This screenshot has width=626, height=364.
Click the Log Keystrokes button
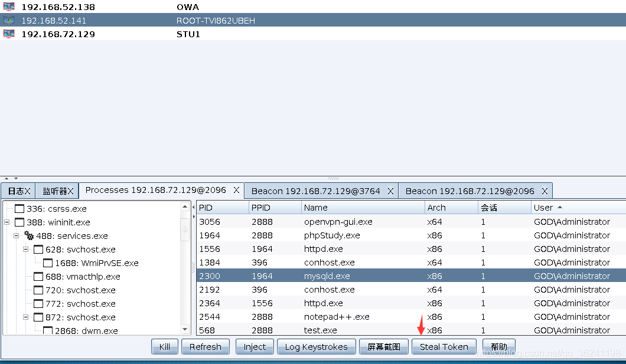[316, 346]
